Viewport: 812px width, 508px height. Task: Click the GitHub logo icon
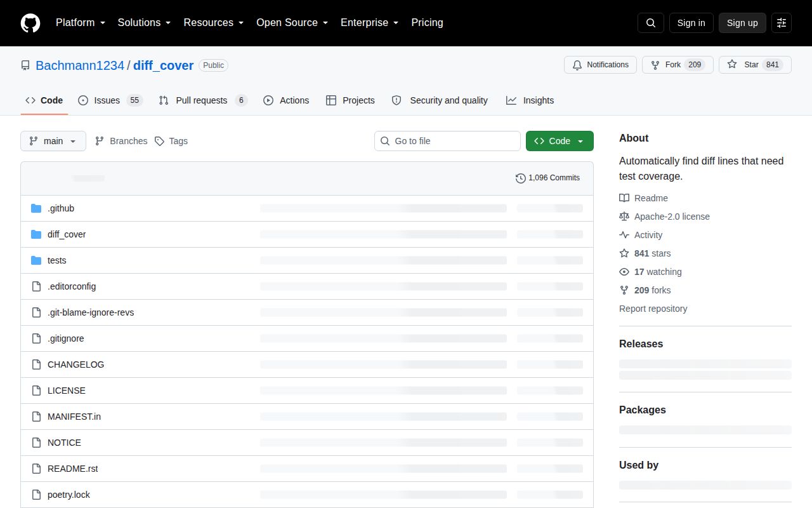[30, 23]
